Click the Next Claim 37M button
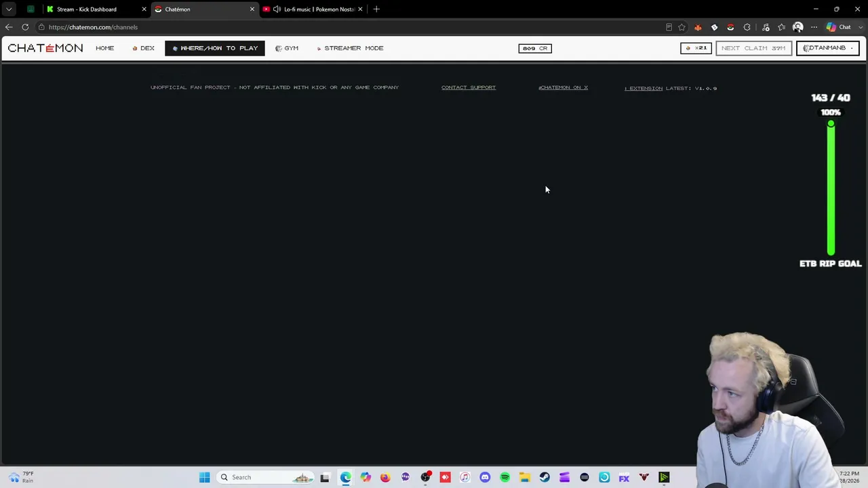Screen dimensions: 868x488 pos(753,48)
